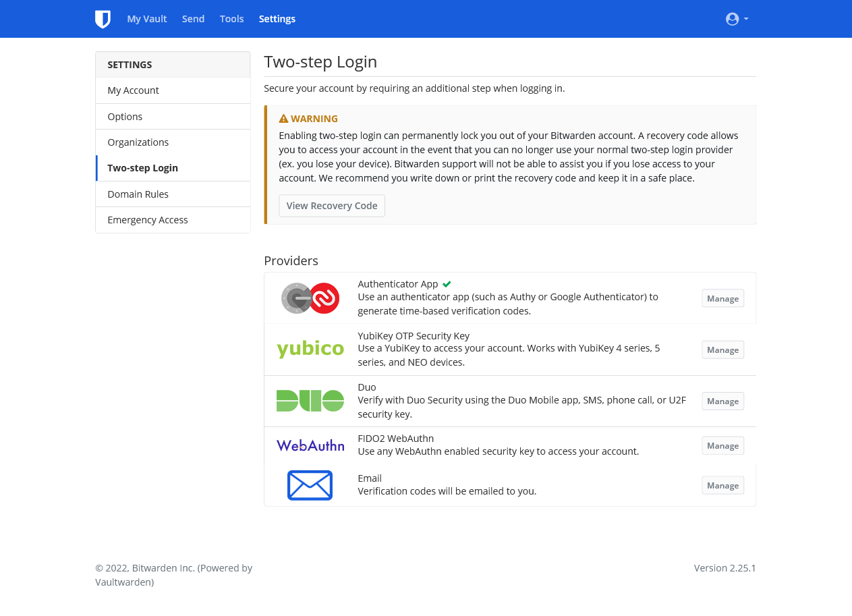
Task: Open the user account avatar menu
Action: pyautogui.click(x=736, y=19)
